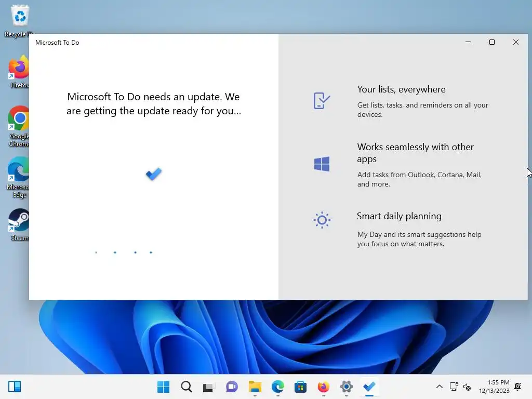Image resolution: width=532 pixels, height=399 pixels.
Task: Click the sun icon beside Smart daily planning
Action: [x=322, y=220]
